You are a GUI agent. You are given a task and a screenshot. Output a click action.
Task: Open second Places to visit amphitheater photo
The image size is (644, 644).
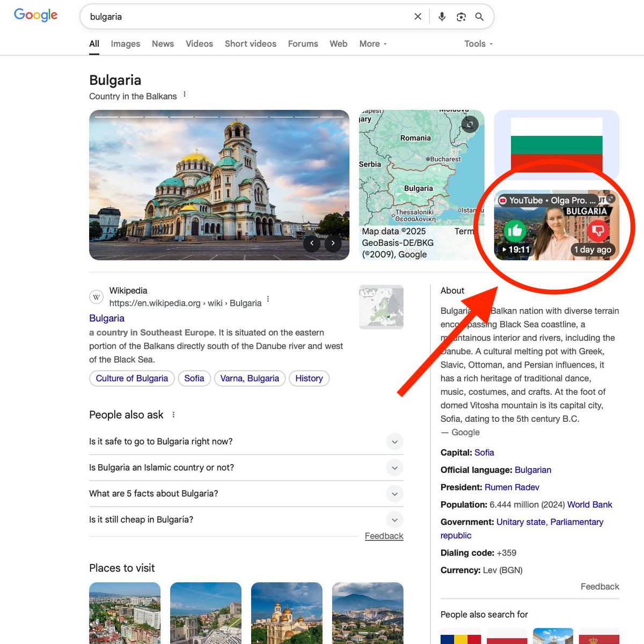click(206, 613)
